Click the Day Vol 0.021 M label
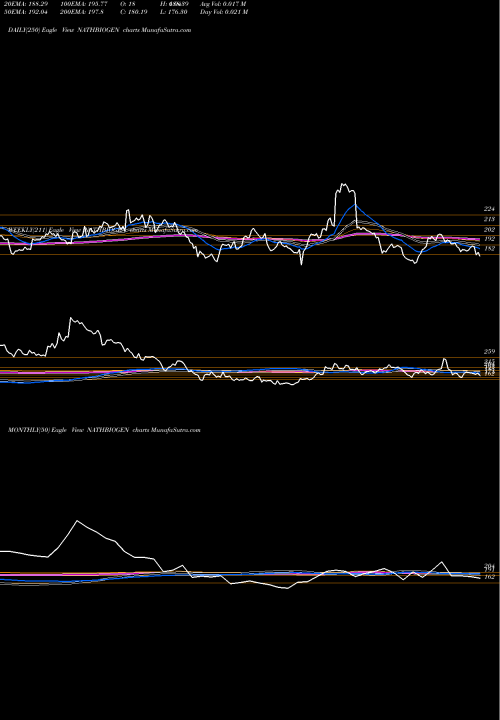Screen dimensions: 500x720 click(224, 12)
